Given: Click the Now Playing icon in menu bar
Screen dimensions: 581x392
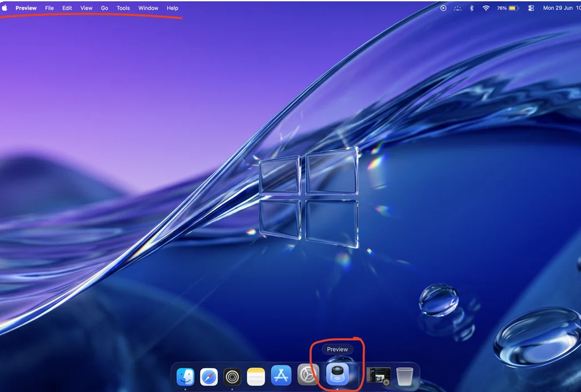Looking at the screenshot, I should [x=443, y=8].
